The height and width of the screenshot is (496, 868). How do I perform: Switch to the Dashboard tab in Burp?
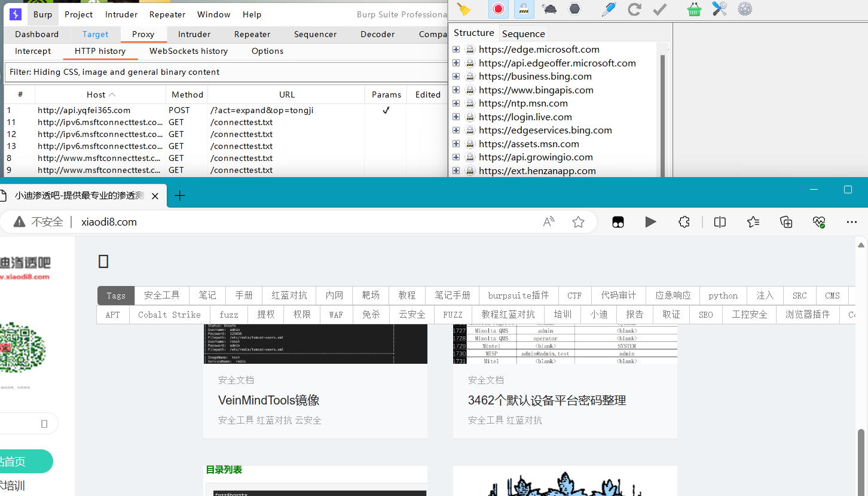pos(37,34)
